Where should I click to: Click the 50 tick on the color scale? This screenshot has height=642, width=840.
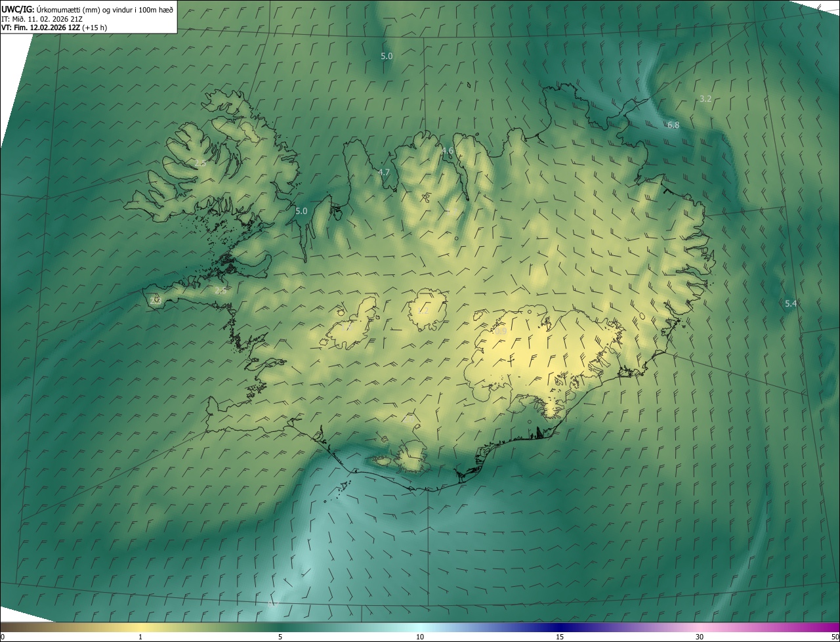835,637
